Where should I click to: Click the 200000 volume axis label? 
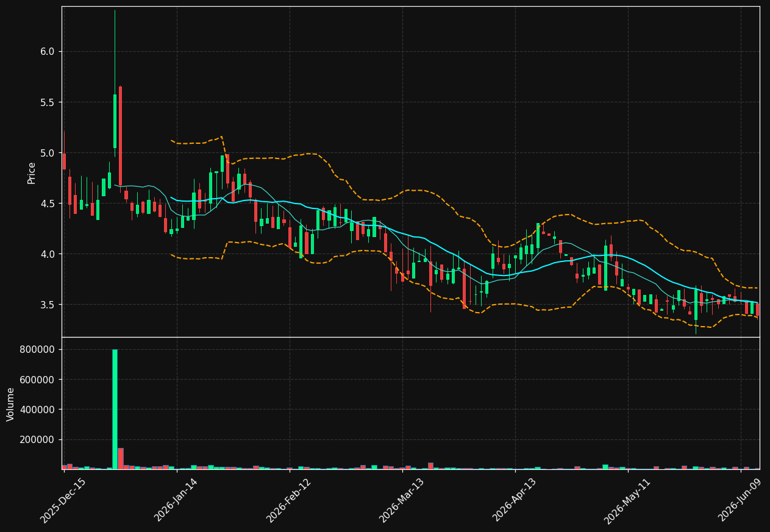point(38,440)
